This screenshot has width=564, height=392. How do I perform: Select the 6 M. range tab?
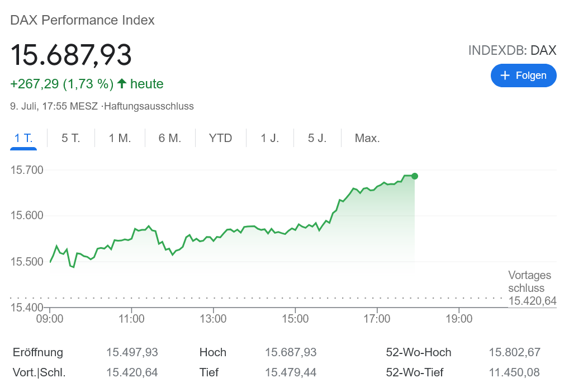tap(170, 138)
